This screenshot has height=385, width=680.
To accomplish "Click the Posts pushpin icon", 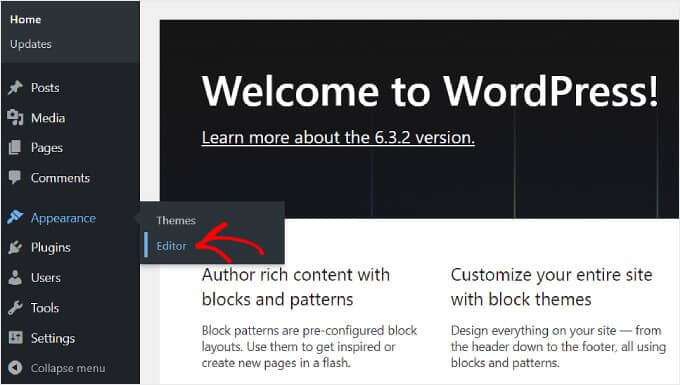I will (15, 88).
